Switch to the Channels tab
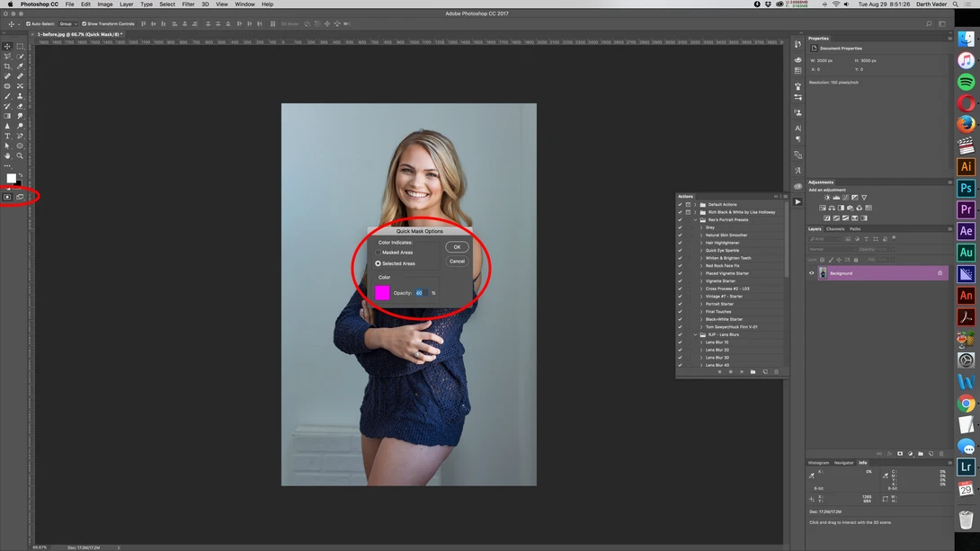Screen dimensions: 980x551 pyautogui.click(x=835, y=228)
